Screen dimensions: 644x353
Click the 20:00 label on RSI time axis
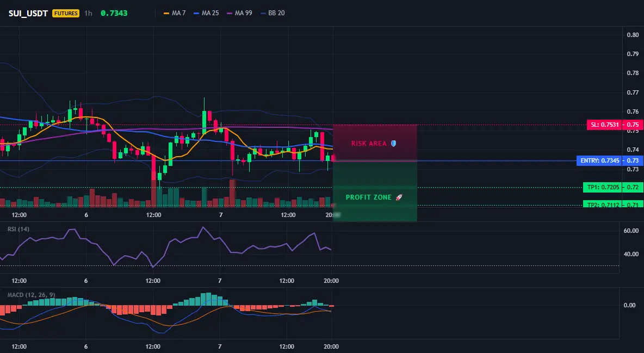click(x=331, y=281)
